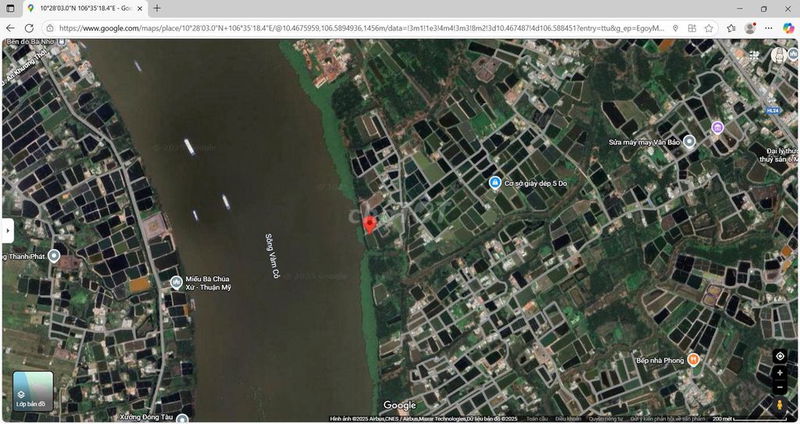Favorite this page with star icon

[x=709, y=29]
